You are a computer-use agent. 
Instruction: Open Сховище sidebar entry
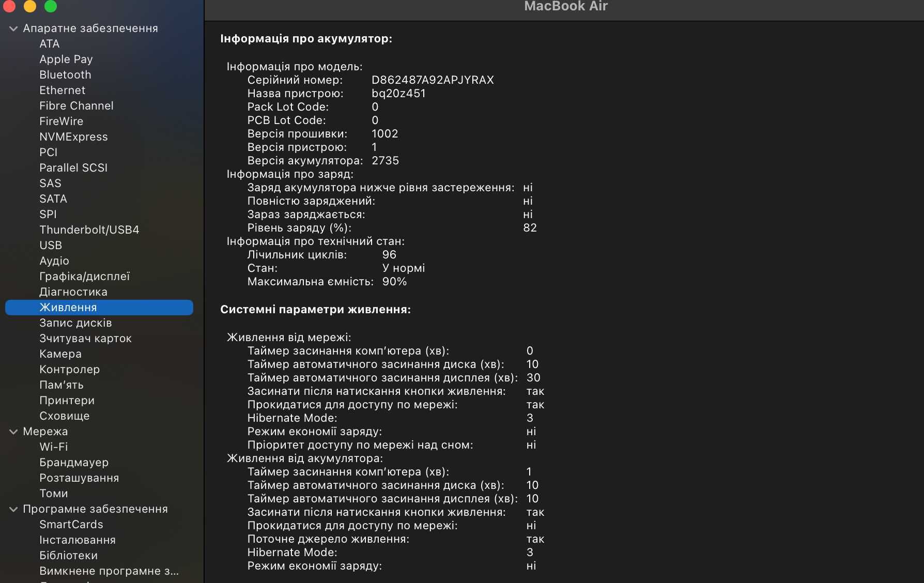pyautogui.click(x=65, y=416)
